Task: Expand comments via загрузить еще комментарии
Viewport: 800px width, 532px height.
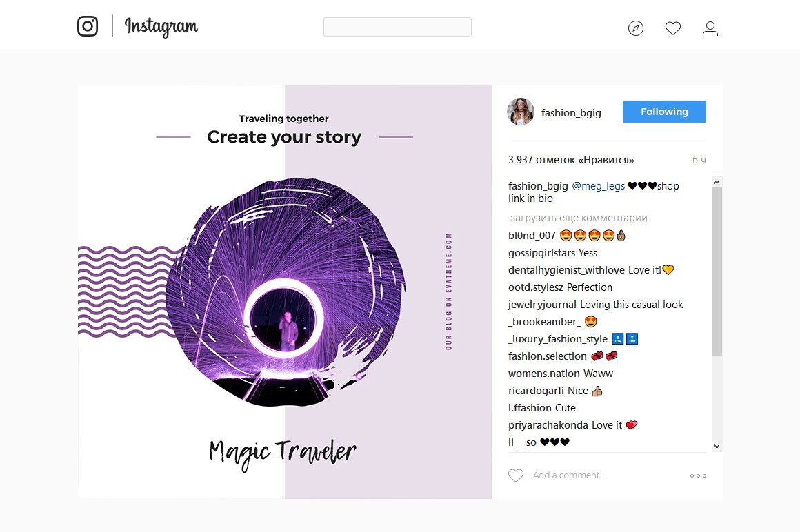Action: tap(579, 218)
